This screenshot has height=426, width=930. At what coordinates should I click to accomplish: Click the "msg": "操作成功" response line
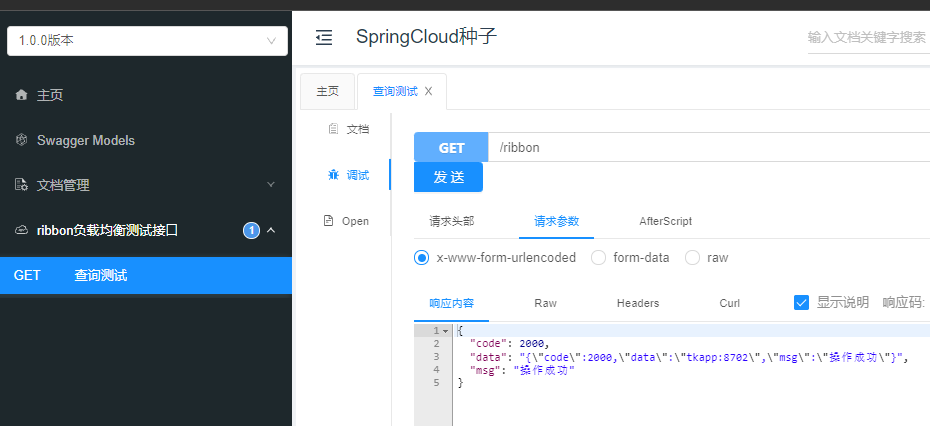[x=522, y=370]
